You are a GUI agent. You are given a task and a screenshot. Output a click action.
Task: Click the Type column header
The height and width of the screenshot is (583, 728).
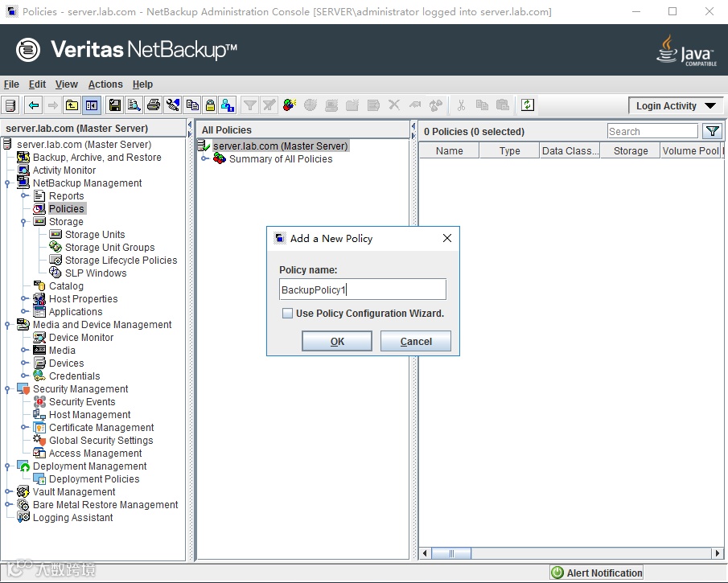[x=509, y=151]
